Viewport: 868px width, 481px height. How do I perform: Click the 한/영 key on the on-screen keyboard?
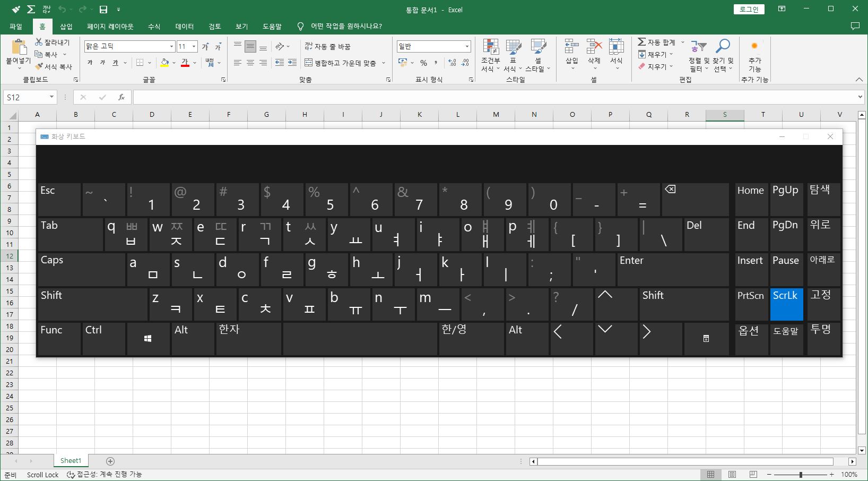tap(471, 339)
